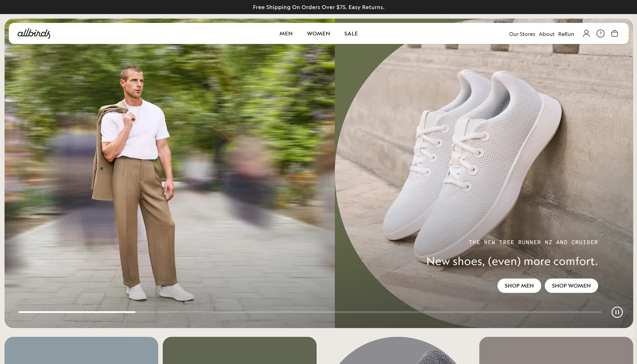Open the olive green category card
Image resolution: width=637 pixels, height=364 pixels.
(x=239, y=350)
